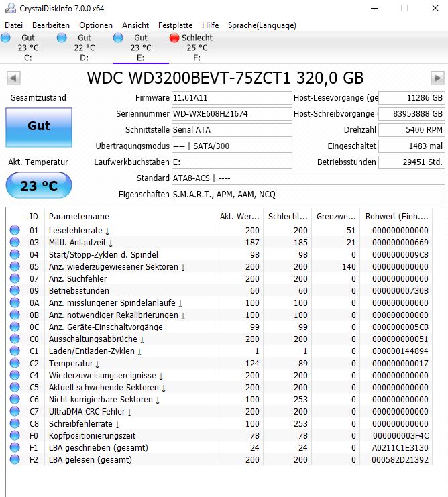
Task: Click the Grenzwert column header
Action: 336,217
